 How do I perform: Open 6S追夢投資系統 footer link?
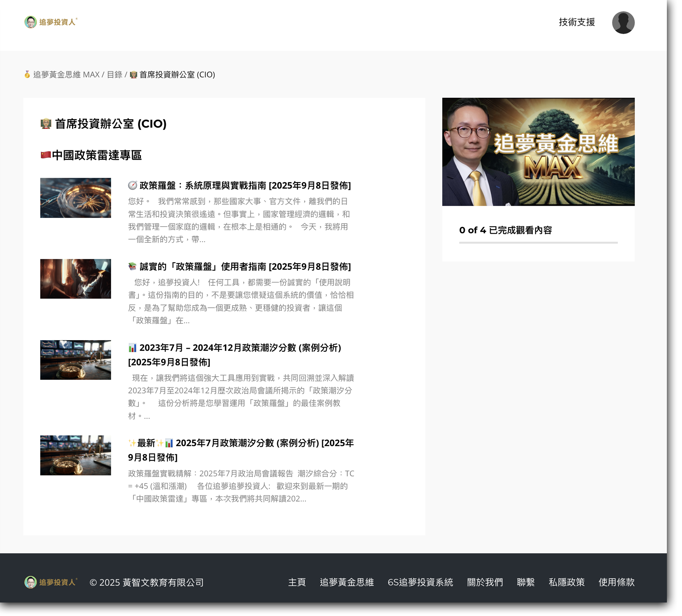pyautogui.click(x=420, y=583)
